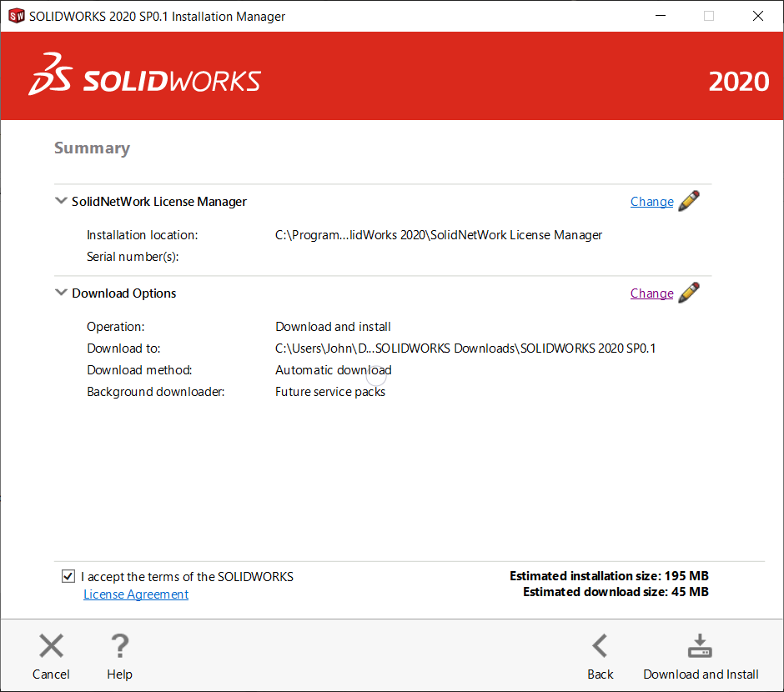This screenshot has height=692, width=784.
Task: Collapse the SolidNetWork License Manager section
Action: tap(61, 200)
